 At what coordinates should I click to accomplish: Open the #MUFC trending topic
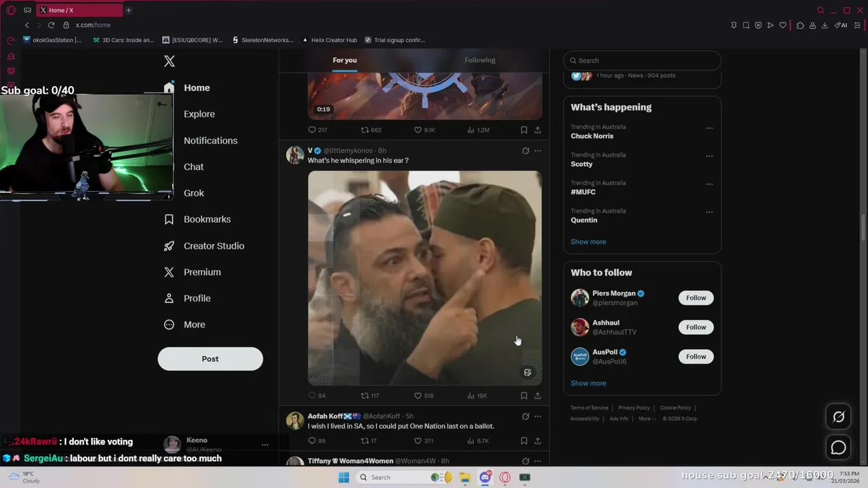coord(583,192)
